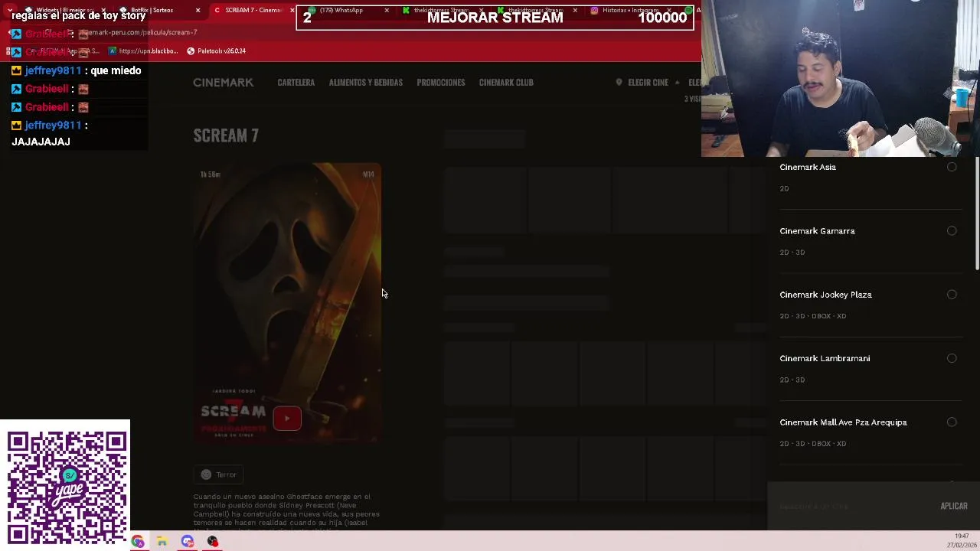Click the APLICAR button
Image resolution: width=980 pixels, height=551 pixels.
[x=953, y=506]
